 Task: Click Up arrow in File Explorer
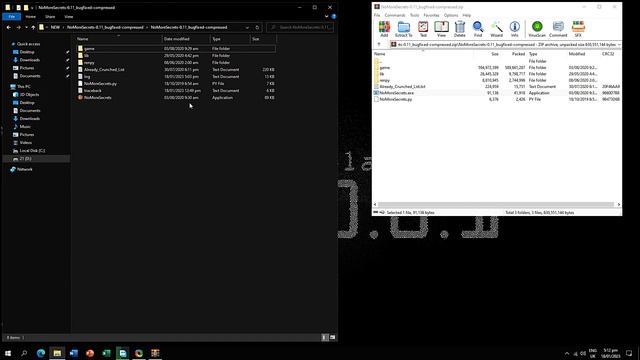point(33,27)
